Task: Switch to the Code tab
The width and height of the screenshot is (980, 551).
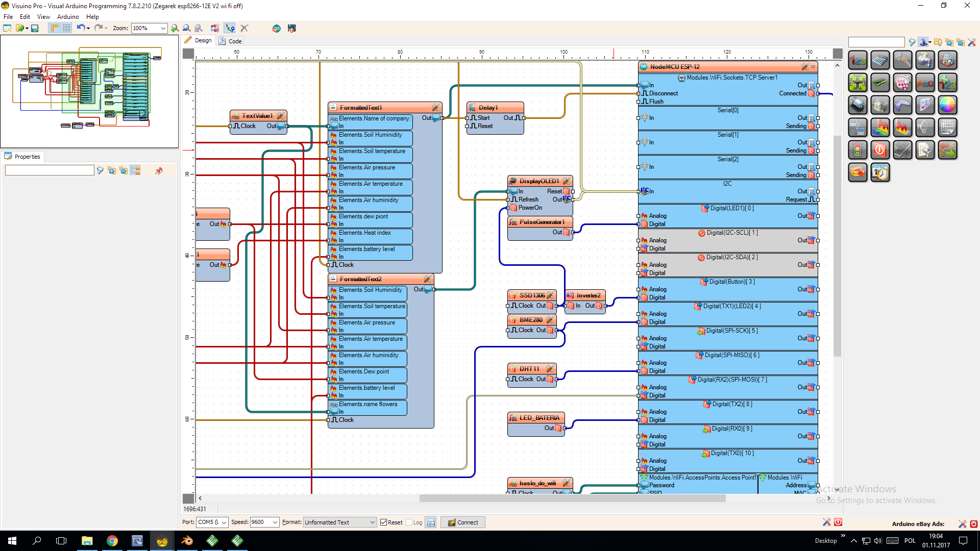Action: [x=230, y=41]
